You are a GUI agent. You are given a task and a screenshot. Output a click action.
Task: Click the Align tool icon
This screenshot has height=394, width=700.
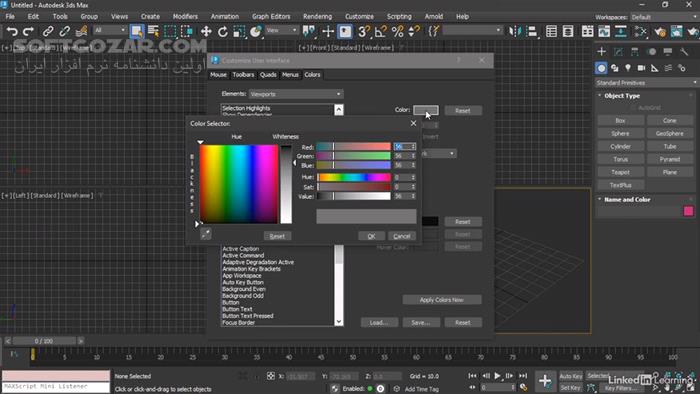click(x=532, y=31)
